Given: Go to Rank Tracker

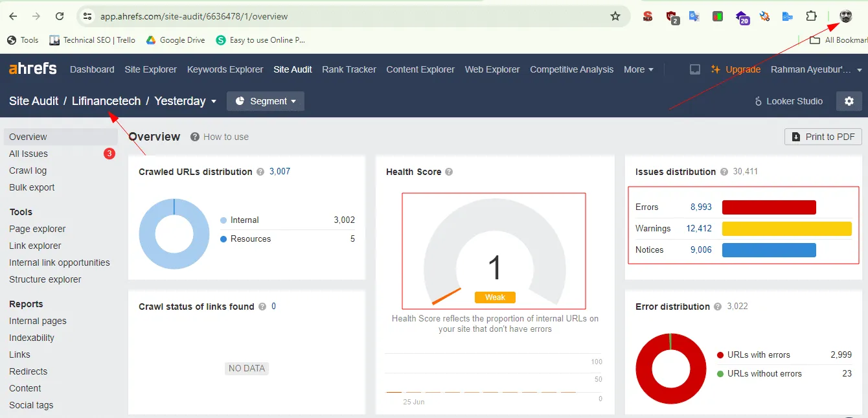Looking at the screenshot, I should [x=349, y=69].
